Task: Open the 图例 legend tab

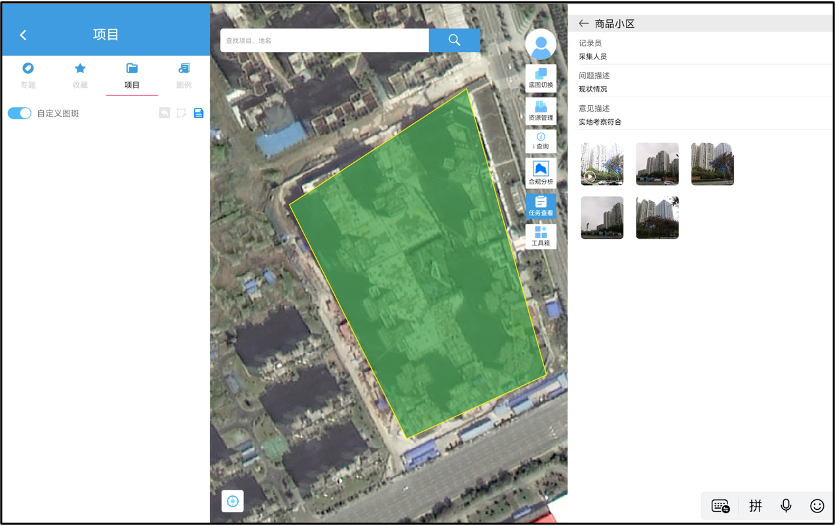Action: click(184, 75)
